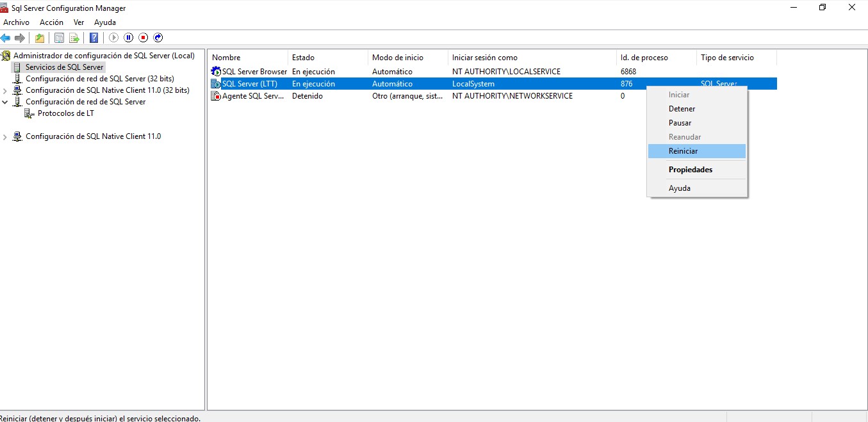Click the SQL Server Configuration Manager title icon

click(x=4, y=8)
